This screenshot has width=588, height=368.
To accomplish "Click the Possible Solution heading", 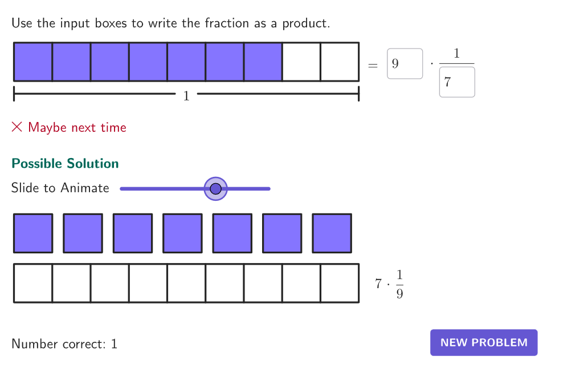I will click(x=65, y=163).
